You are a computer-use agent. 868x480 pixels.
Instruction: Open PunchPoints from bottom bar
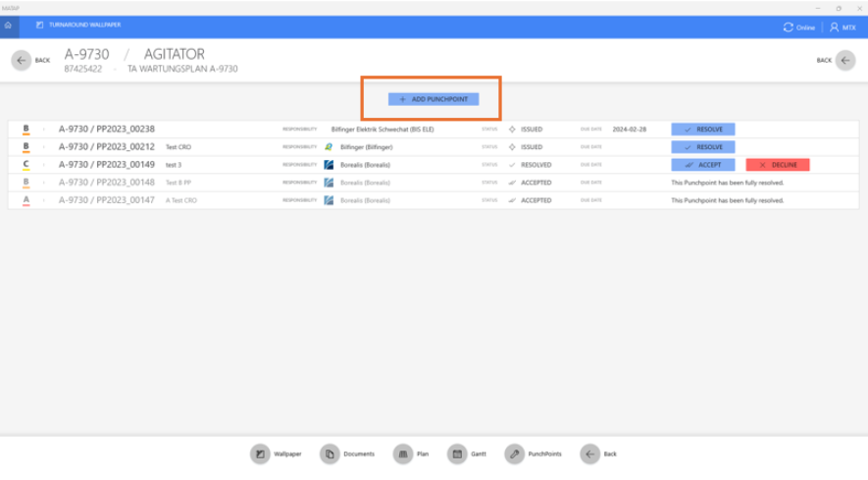pyautogui.click(x=515, y=453)
